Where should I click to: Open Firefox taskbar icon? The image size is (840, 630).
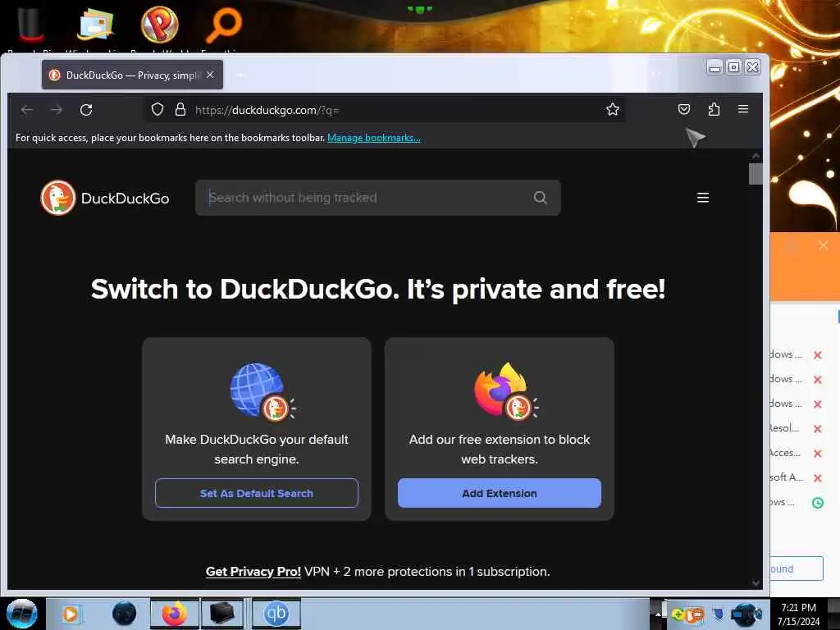[x=175, y=614]
